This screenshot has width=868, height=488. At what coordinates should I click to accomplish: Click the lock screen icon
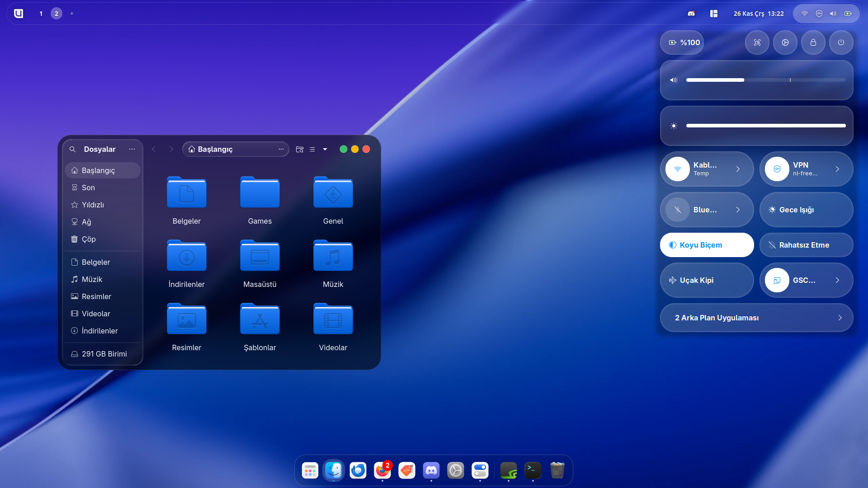point(813,42)
